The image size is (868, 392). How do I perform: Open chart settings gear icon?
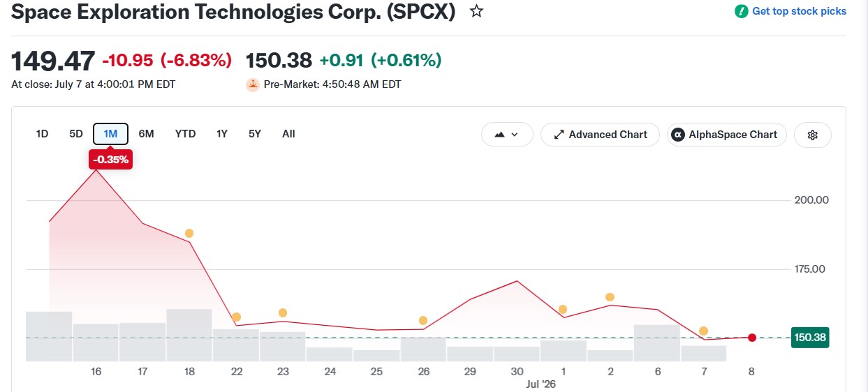click(x=812, y=135)
